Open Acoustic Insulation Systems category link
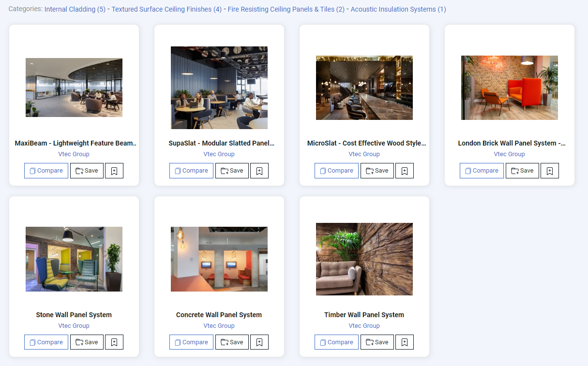Screen dimensions: 588x366 click(x=398, y=9)
